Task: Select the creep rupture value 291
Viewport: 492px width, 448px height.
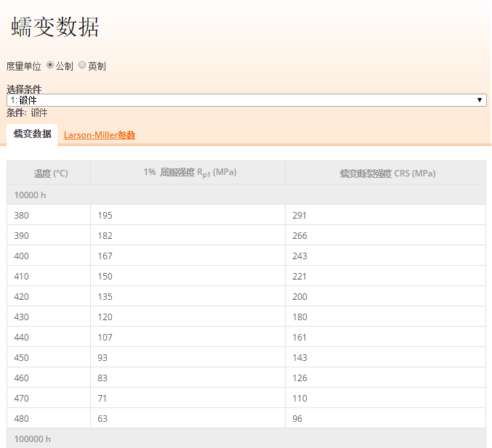Action: click(299, 215)
